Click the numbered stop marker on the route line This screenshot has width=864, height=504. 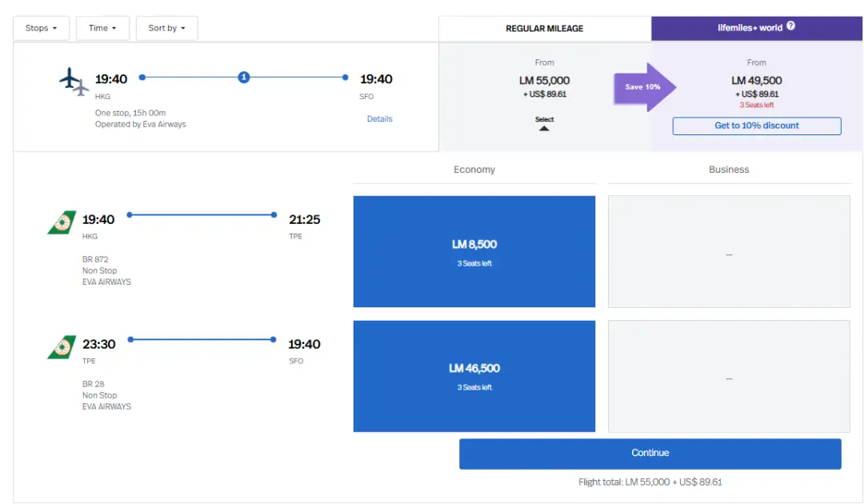[x=244, y=78]
